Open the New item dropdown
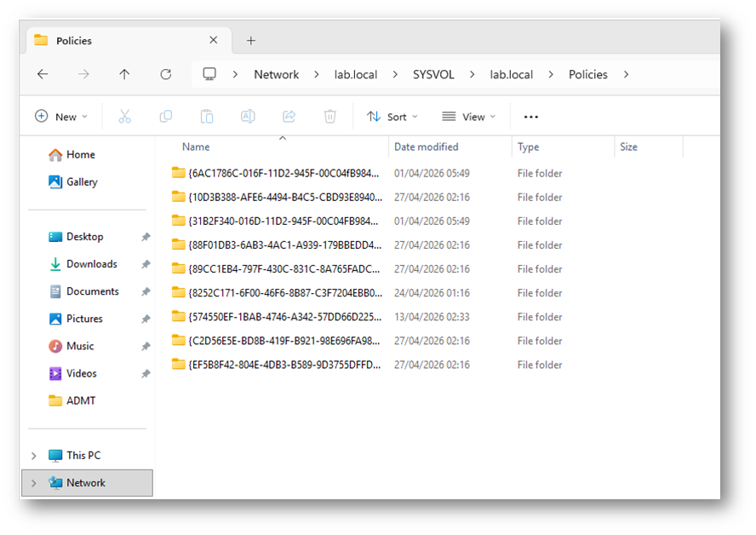 [x=61, y=117]
